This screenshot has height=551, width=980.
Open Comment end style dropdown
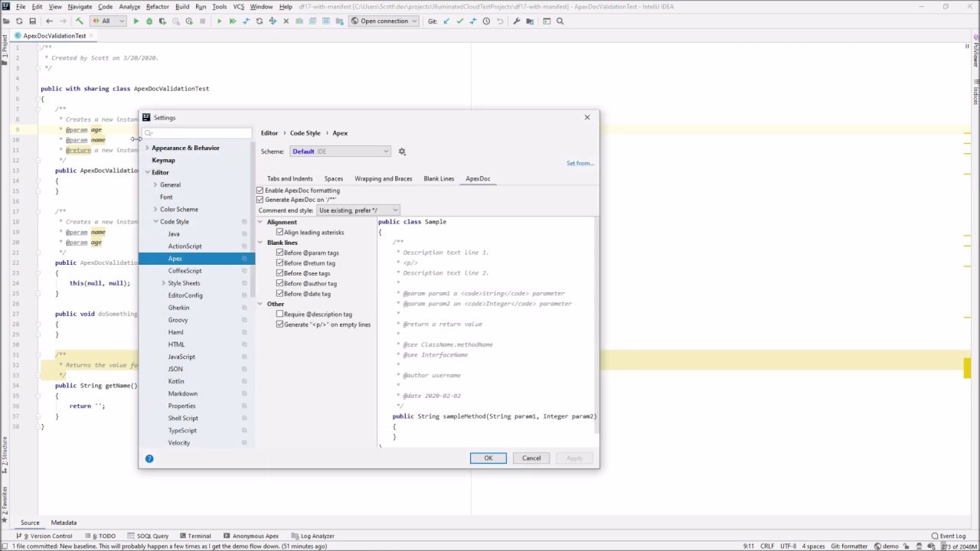point(358,210)
